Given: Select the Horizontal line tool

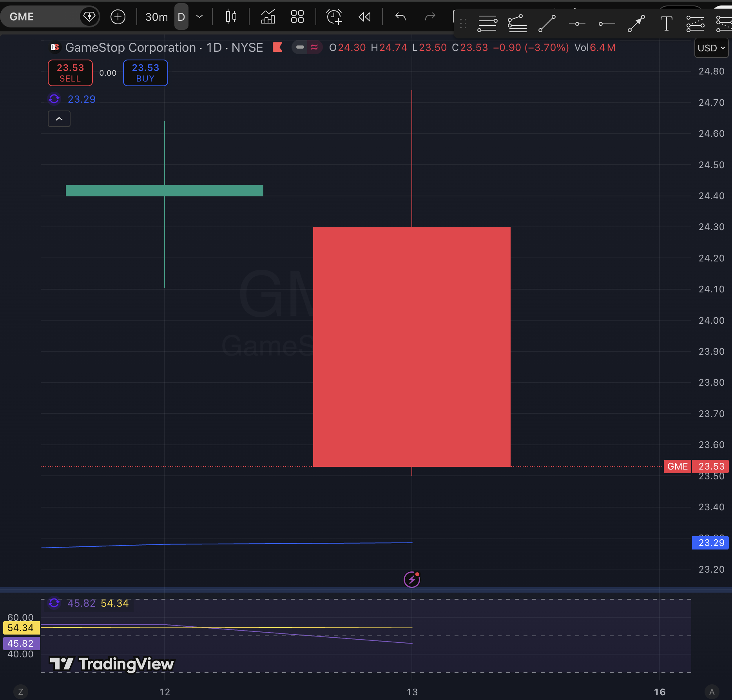Looking at the screenshot, I should [x=577, y=24].
